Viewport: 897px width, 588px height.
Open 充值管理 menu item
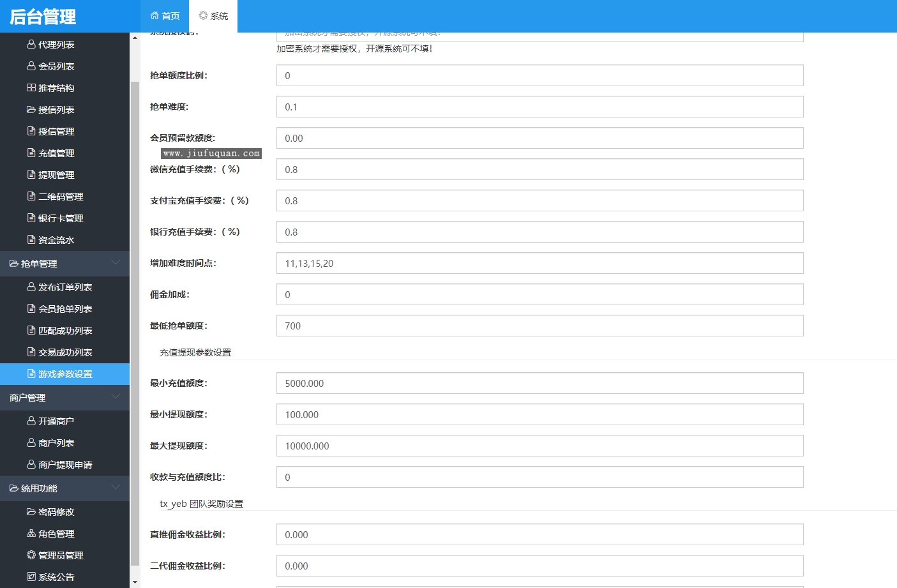click(64, 153)
